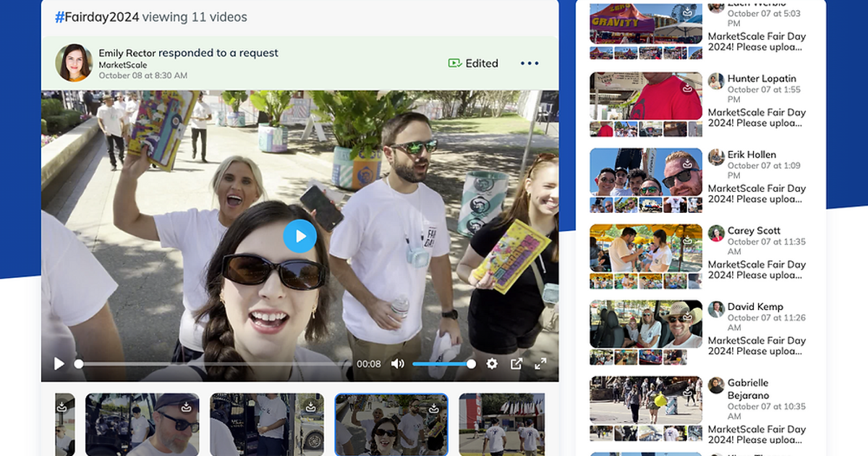Click the Edited video icon

(x=455, y=64)
